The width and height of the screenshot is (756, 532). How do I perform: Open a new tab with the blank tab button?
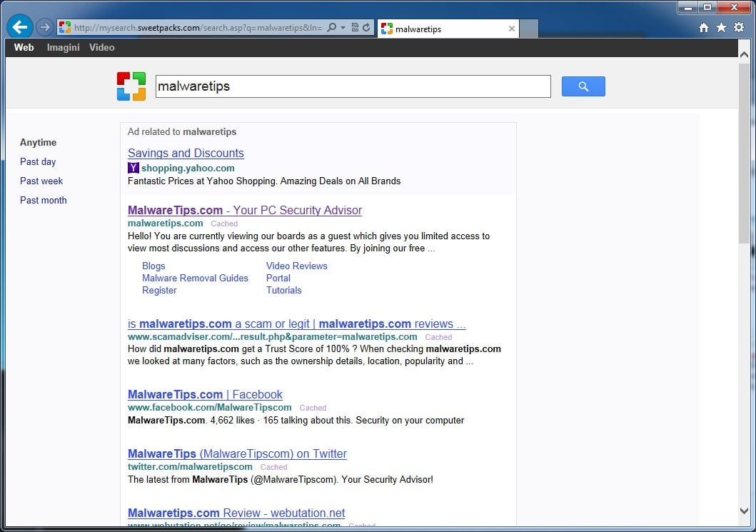click(x=529, y=29)
